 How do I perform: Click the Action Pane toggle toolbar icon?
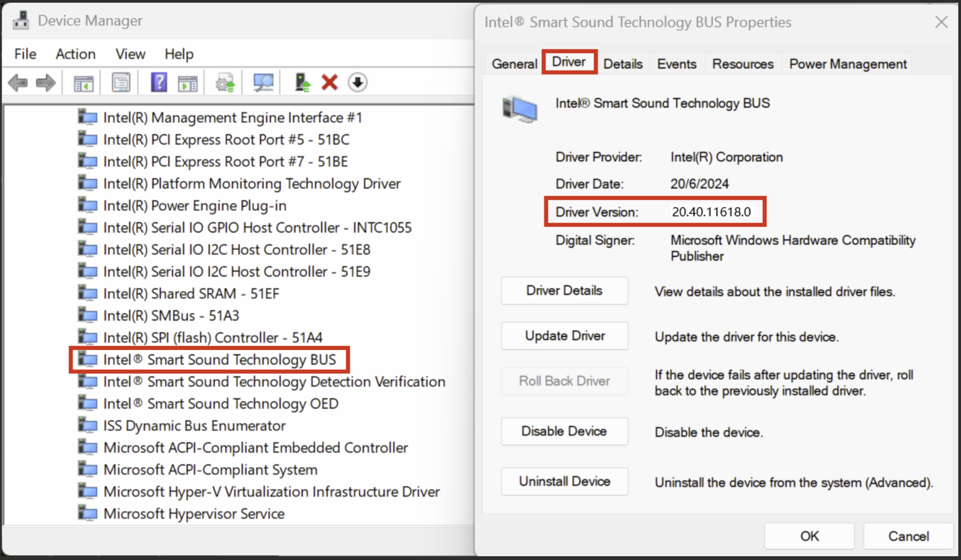tap(188, 83)
